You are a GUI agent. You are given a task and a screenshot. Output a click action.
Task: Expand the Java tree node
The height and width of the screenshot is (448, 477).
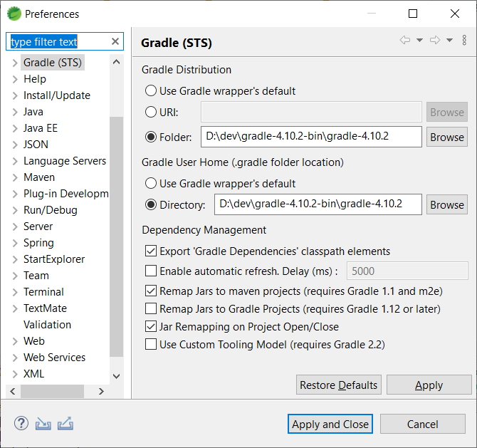[15, 112]
